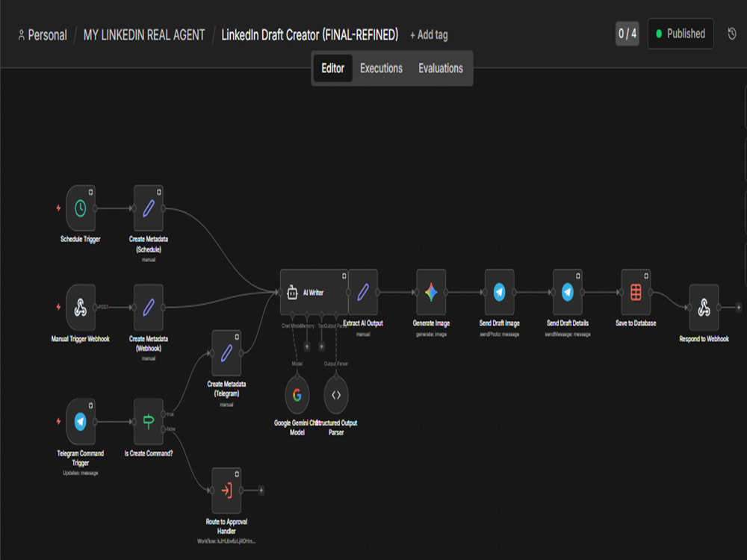
Task: Open the Extract AI Output node
Action: 363,292
